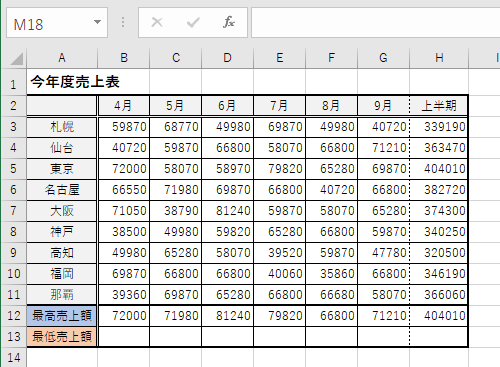Click empty cell H13 under 404010

(x=439, y=337)
